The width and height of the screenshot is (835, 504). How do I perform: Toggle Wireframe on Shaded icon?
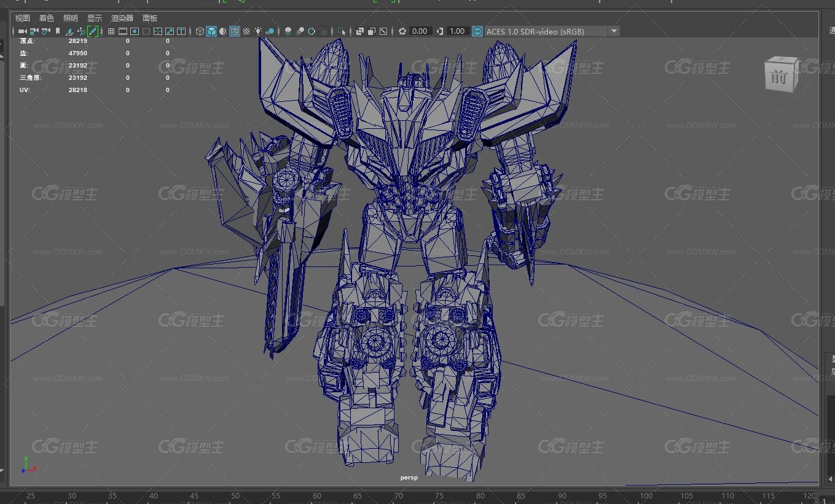pyautogui.click(x=235, y=31)
